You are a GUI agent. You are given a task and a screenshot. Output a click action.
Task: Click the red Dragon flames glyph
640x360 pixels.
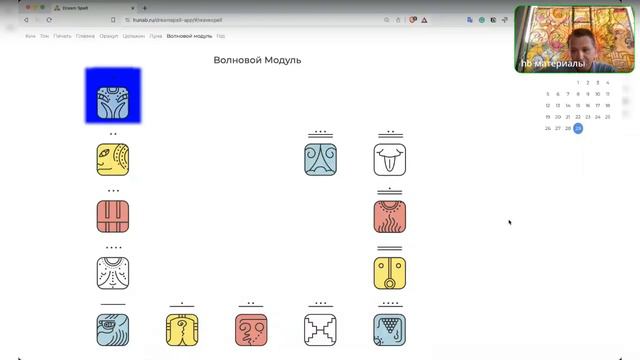point(390,216)
